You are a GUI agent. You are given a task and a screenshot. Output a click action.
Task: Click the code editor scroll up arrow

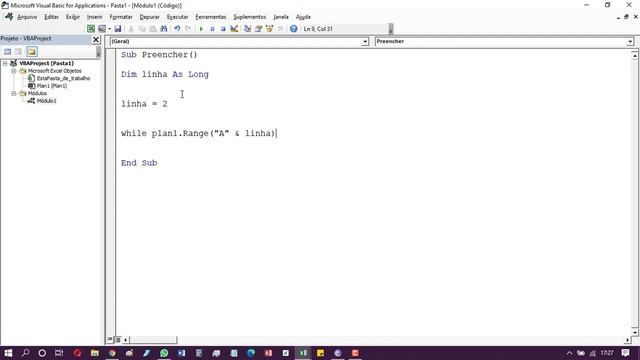pos(635,55)
